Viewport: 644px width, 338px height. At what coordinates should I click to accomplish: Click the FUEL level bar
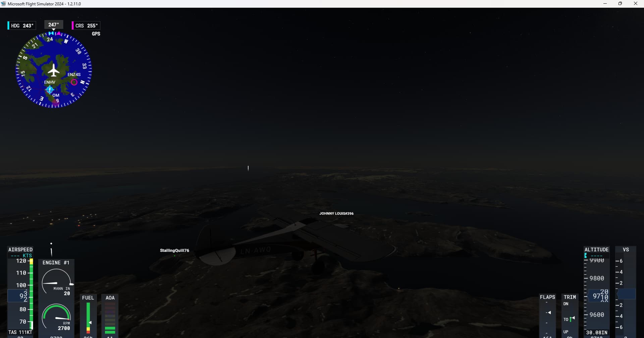click(88, 318)
